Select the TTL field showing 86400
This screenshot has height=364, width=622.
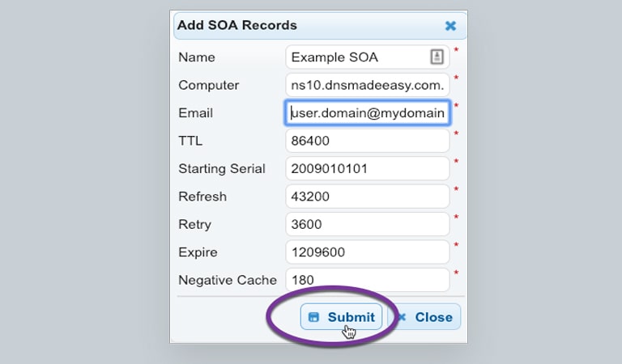click(368, 141)
